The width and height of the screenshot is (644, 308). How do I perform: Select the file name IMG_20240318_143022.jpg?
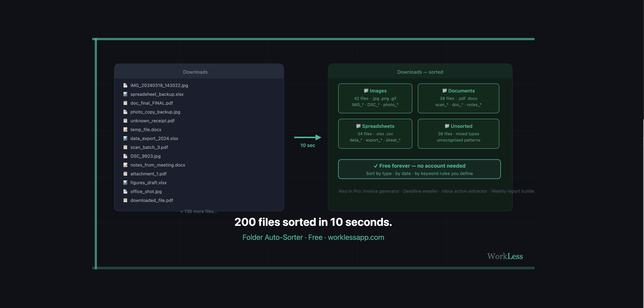[x=159, y=85]
